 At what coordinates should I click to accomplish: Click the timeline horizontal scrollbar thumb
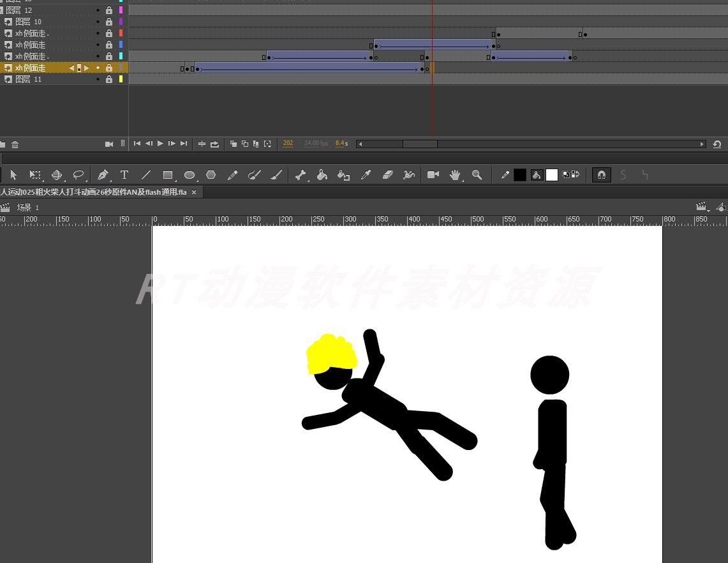420,144
